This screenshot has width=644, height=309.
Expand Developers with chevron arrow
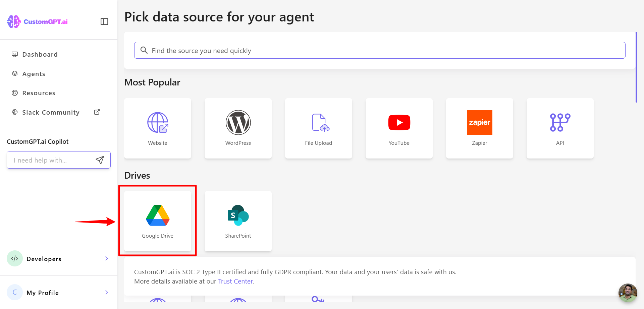pos(107,258)
